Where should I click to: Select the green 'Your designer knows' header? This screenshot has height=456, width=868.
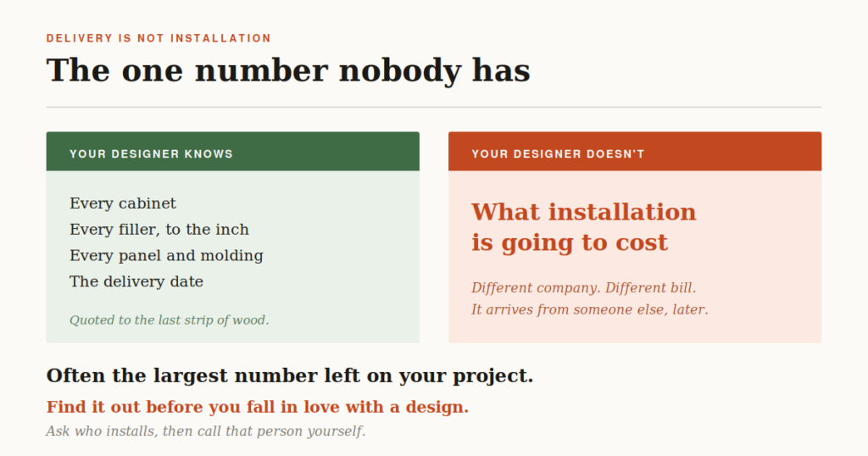(x=232, y=152)
